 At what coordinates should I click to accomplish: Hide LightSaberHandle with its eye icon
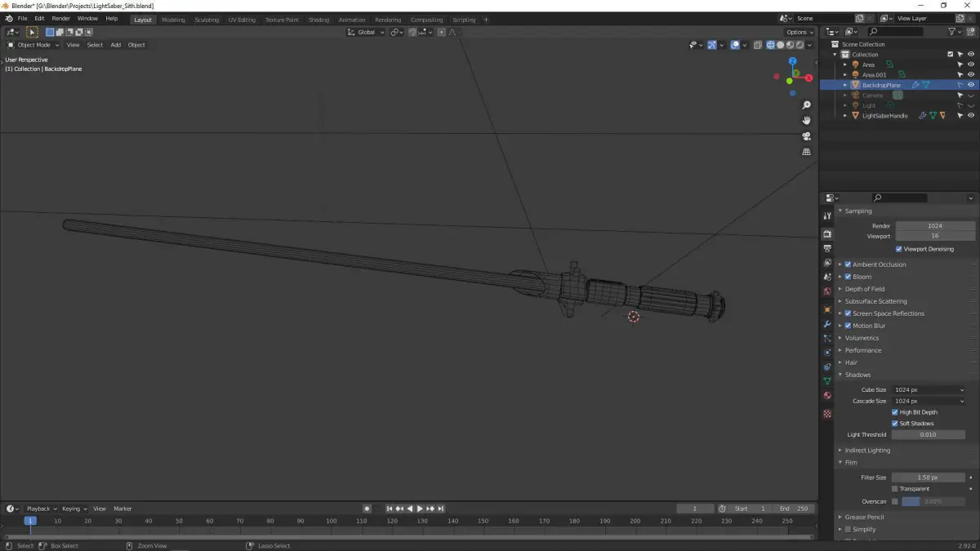tap(971, 116)
